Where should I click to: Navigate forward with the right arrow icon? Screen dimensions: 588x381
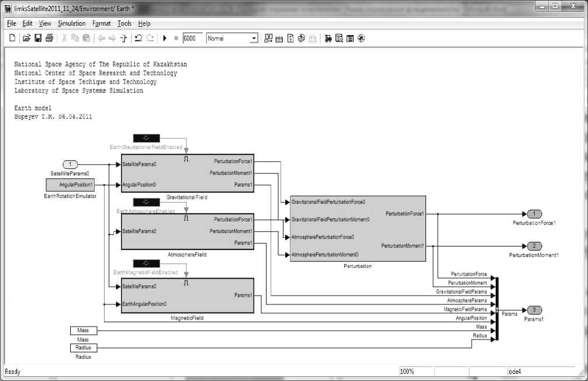tap(112, 38)
